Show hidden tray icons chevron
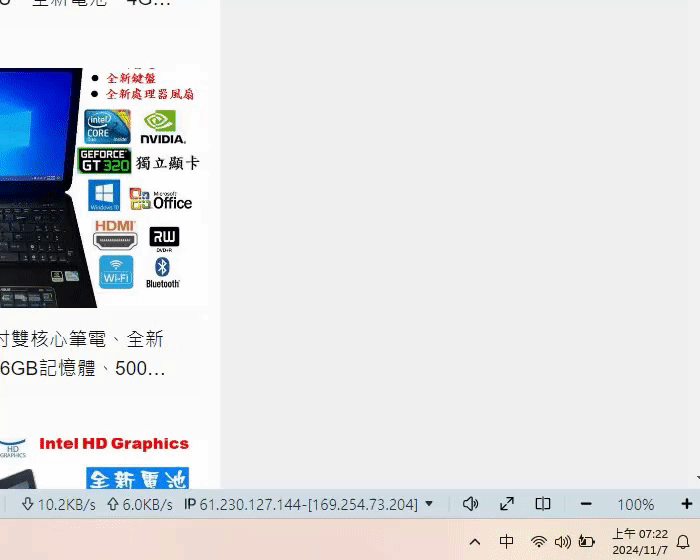The width and height of the screenshot is (700, 560). 475,542
